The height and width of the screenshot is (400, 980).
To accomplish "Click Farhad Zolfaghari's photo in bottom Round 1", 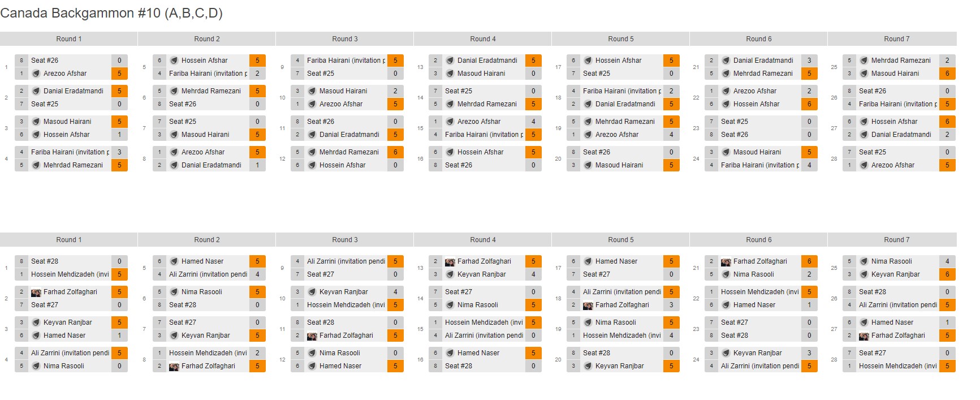I will pyautogui.click(x=36, y=292).
